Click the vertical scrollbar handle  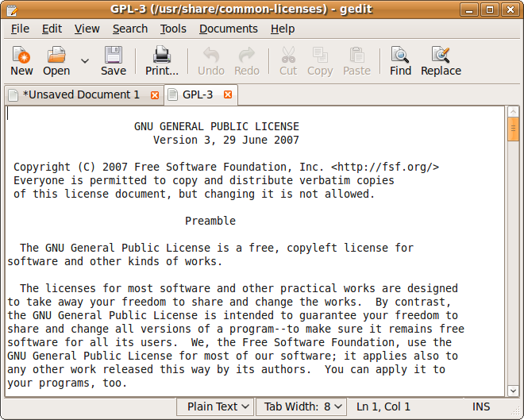pyautogui.click(x=514, y=129)
